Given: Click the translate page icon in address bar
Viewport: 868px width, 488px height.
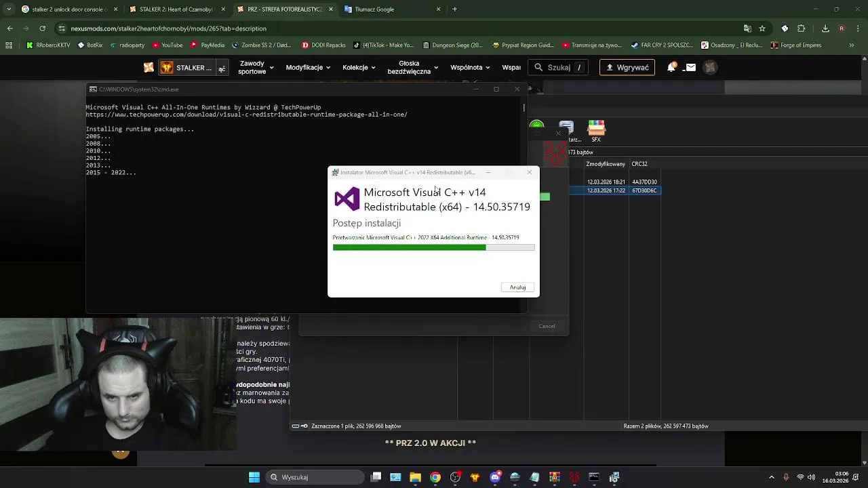Looking at the screenshot, I should click(x=747, y=28).
